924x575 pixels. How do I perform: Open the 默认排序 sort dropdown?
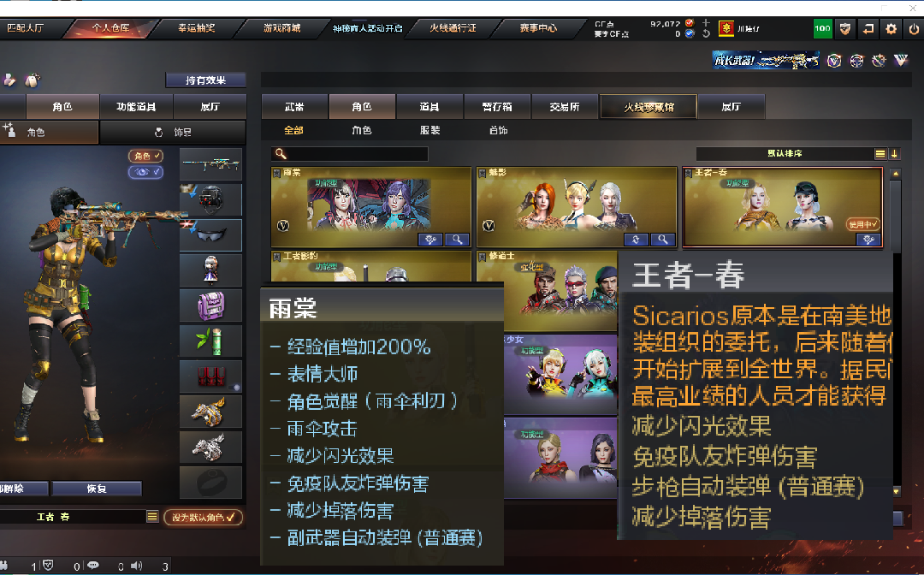(785, 154)
